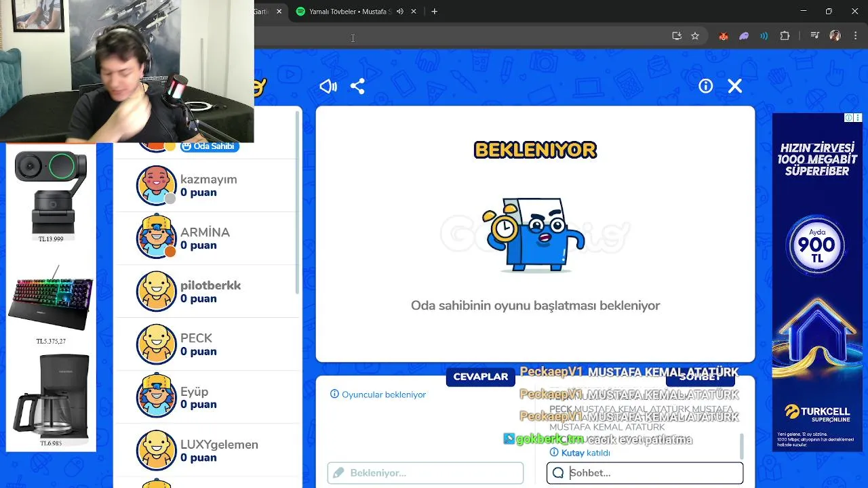Click the player list scrollbar
Screen dimensions: 868x488
coord(298,203)
